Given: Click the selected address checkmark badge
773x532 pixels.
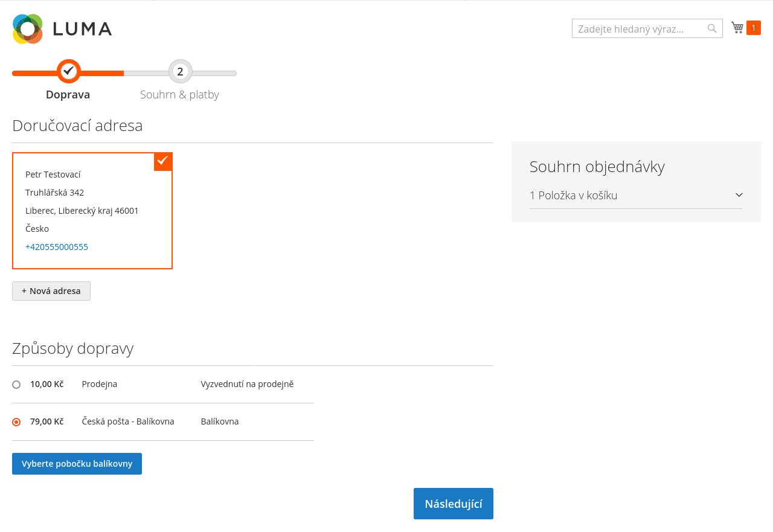Looking at the screenshot, I should 163,161.
